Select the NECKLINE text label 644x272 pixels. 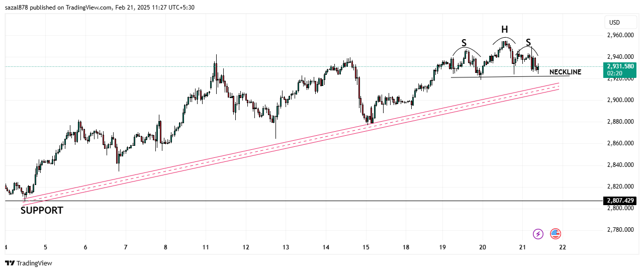[x=565, y=72]
